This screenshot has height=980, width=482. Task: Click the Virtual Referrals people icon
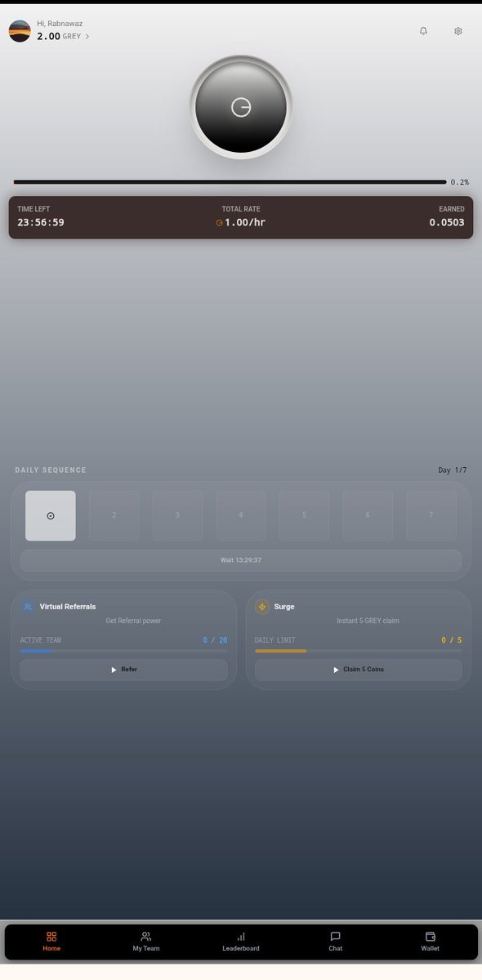[x=28, y=607]
